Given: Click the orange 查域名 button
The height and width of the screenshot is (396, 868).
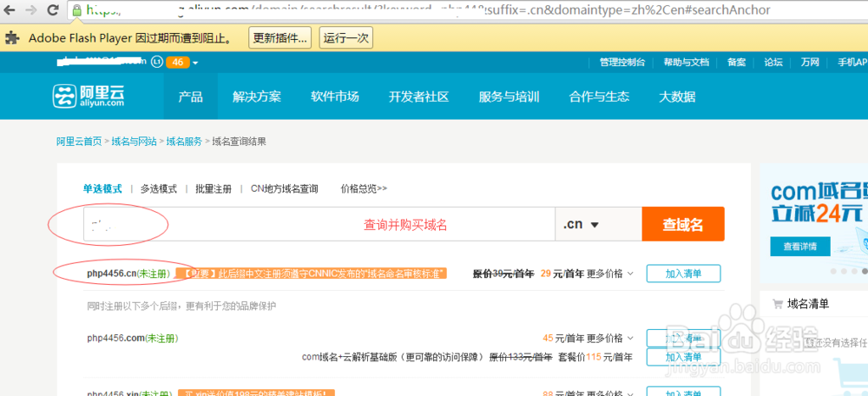Looking at the screenshot, I should (683, 224).
